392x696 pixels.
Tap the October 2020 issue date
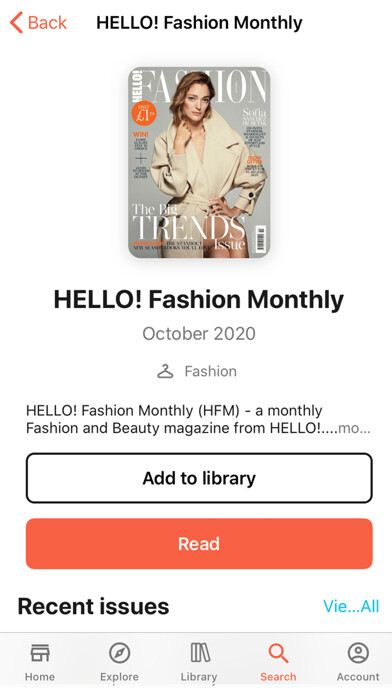tap(199, 334)
